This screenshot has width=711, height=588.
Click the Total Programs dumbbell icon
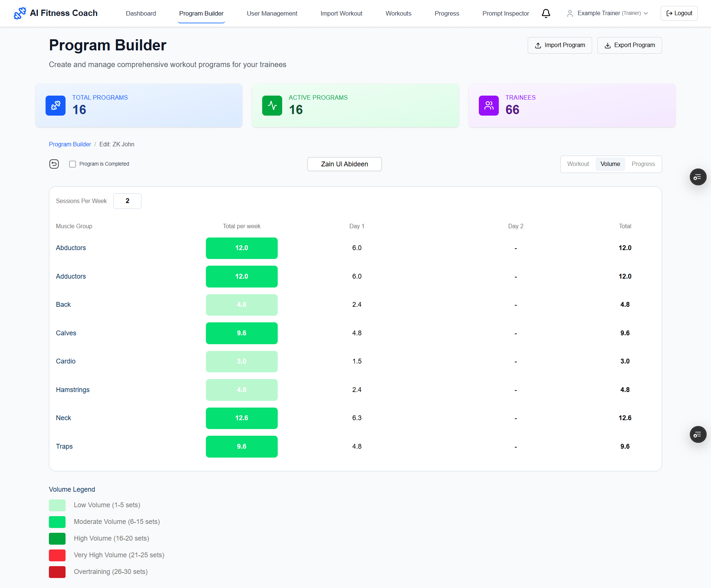pyautogui.click(x=56, y=106)
